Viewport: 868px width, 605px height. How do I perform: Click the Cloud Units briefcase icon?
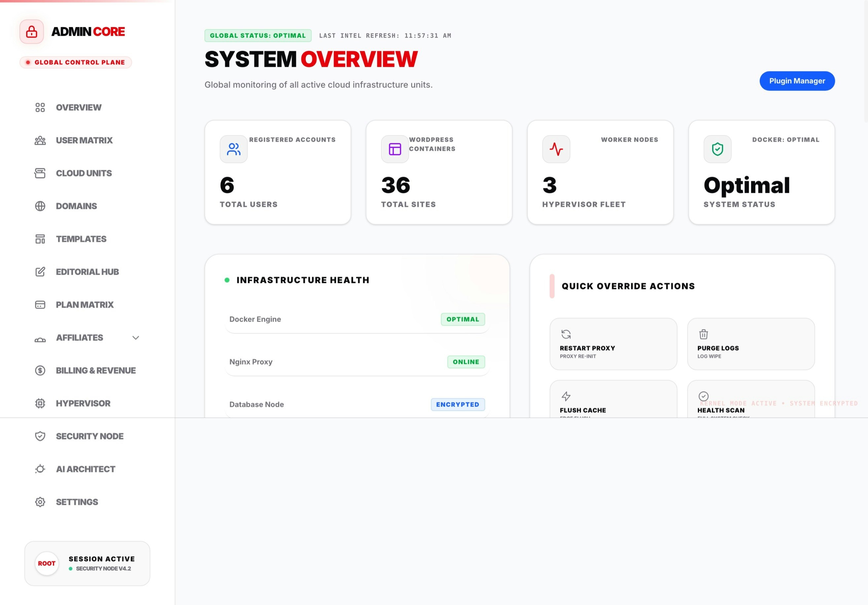pyautogui.click(x=40, y=173)
